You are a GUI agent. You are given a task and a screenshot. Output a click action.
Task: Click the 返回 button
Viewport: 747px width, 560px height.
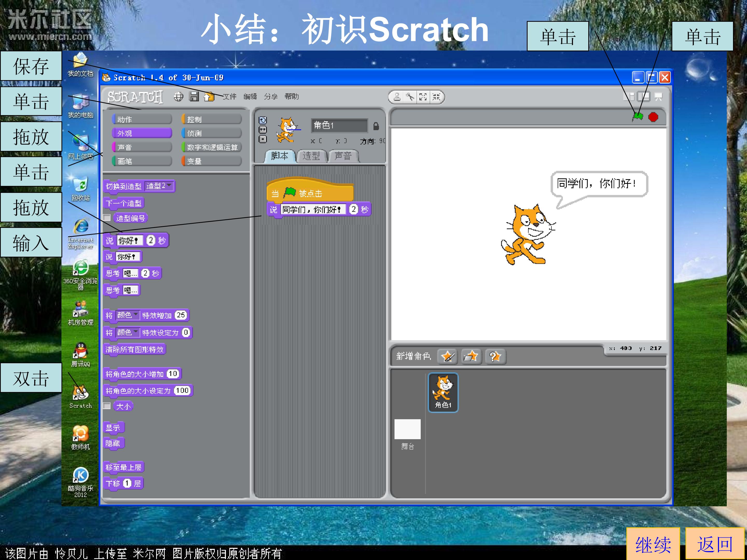[x=715, y=544]
